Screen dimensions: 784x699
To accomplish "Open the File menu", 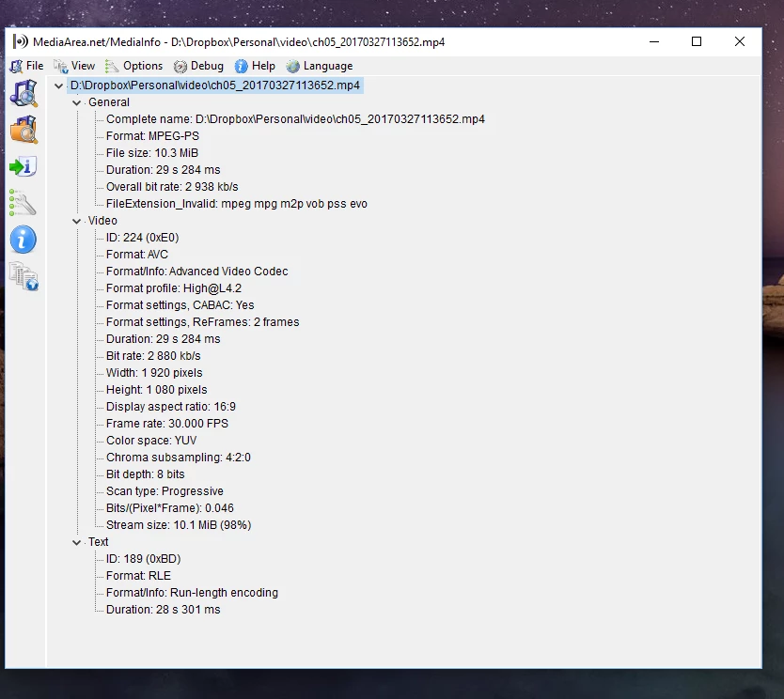I will coord(35,66).
